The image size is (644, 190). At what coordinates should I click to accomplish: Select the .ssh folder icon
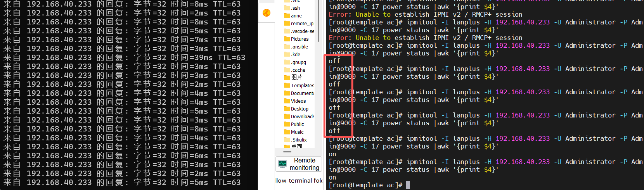(x=287, y=8)
